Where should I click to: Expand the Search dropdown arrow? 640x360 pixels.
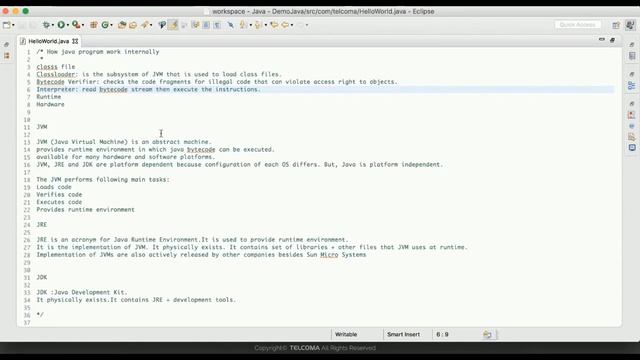point(151,25)
